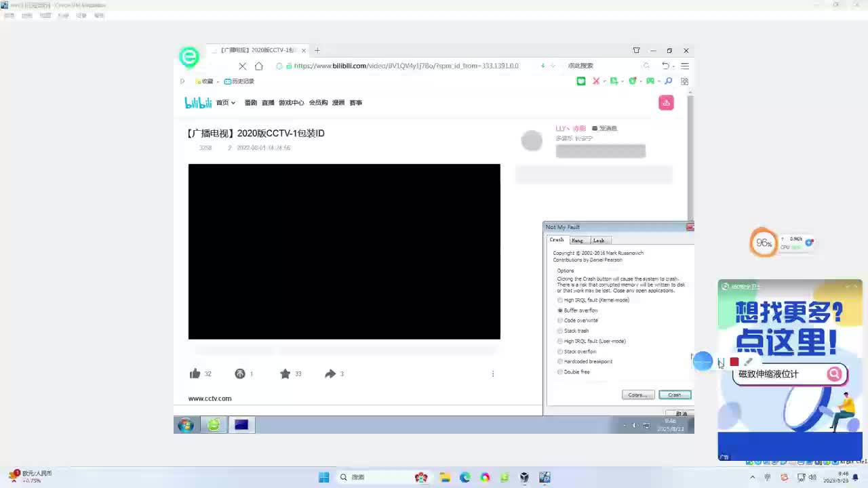Click the search magnifier in the search box

(x=646, y=66)
